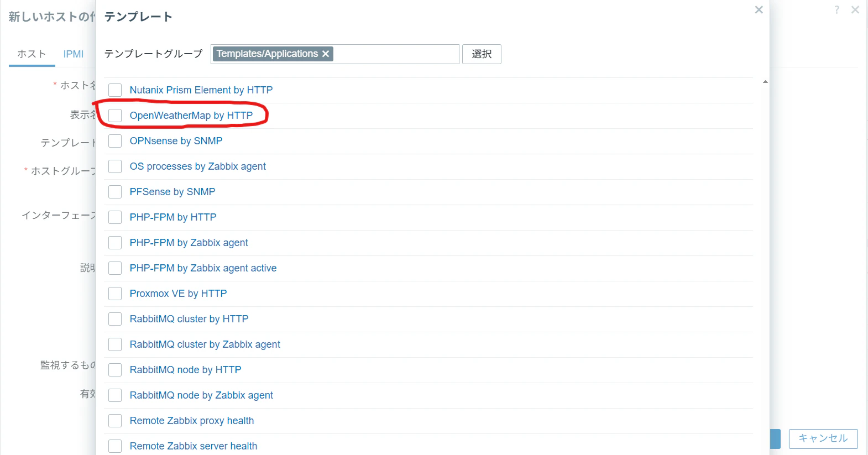Open the Nutanix Prism Element by HTTP link
The image size is (868, 455).
coord(201,90)
